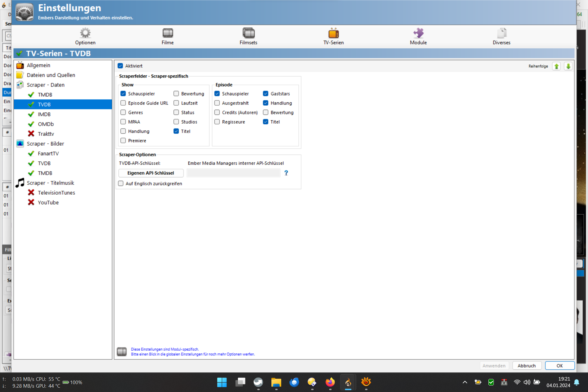This screenshot has width=588, height=392.
Task: Open Firefox from the taskbar
Action: pos(330,382)
